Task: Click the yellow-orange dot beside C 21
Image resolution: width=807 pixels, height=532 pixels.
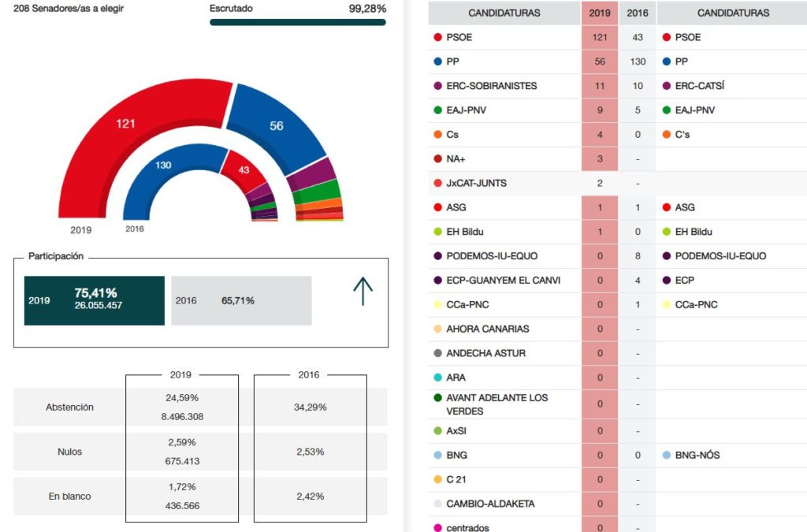Action: pyautogui.click(x=437, y=479)
